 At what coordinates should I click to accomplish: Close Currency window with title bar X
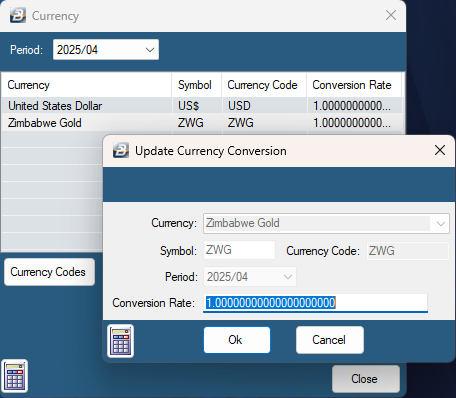click(x=391, y=15)
